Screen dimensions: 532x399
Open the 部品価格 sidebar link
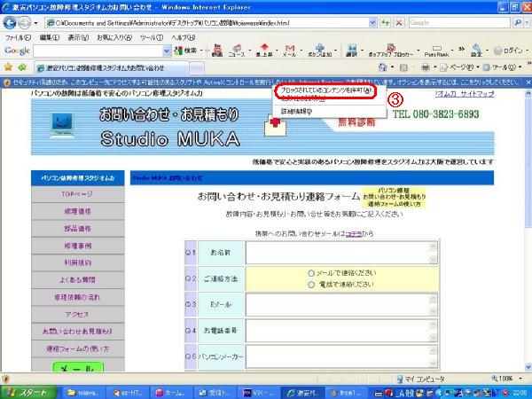77,229
